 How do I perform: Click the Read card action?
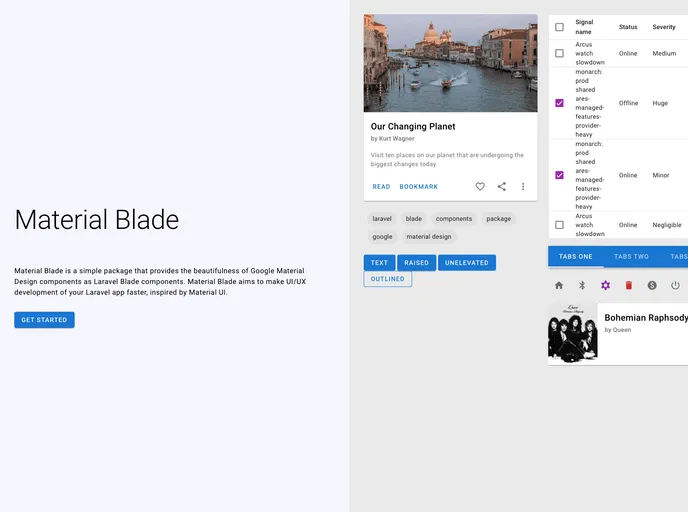tap(381, 186)
